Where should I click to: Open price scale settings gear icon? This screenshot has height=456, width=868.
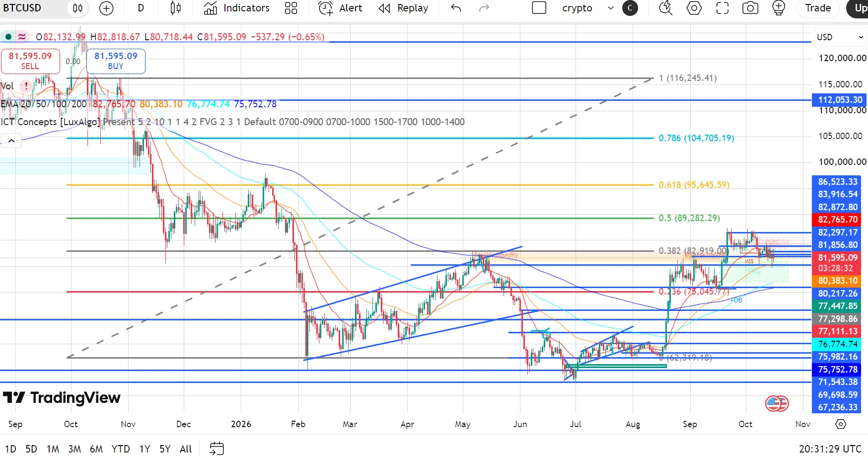841,424
